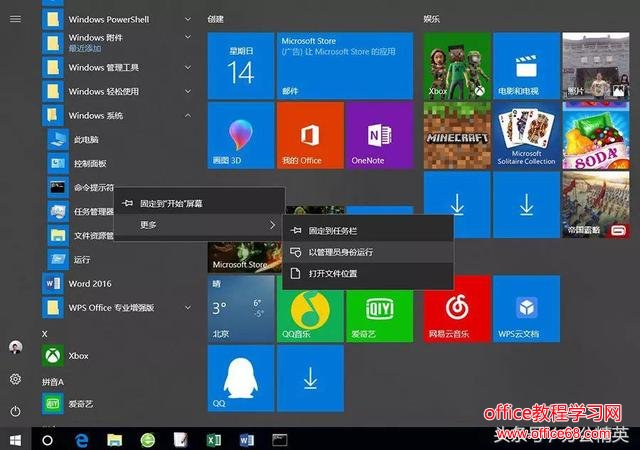
Task: Open the calendar tile showing 14
Action: (241, 66)
